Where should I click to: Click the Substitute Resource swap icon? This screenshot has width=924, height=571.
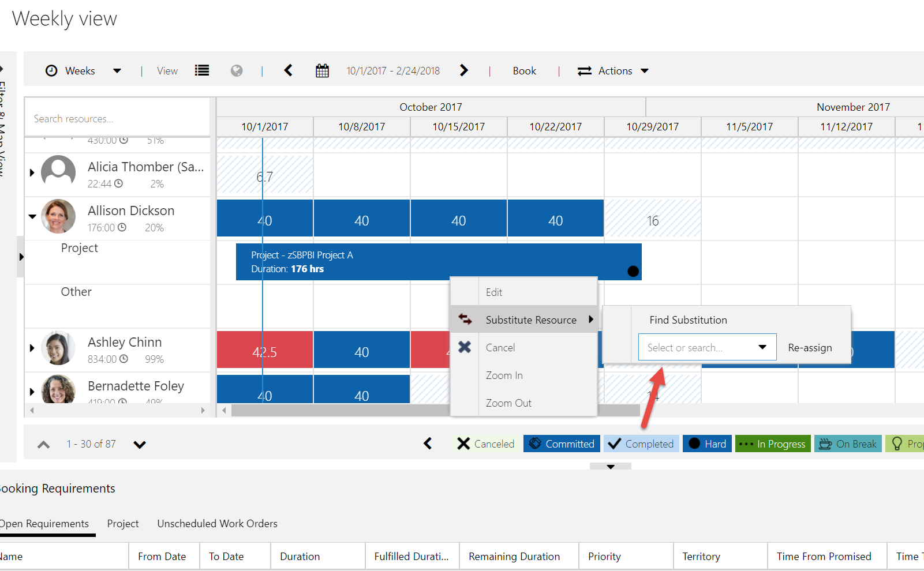coord(465,320)
